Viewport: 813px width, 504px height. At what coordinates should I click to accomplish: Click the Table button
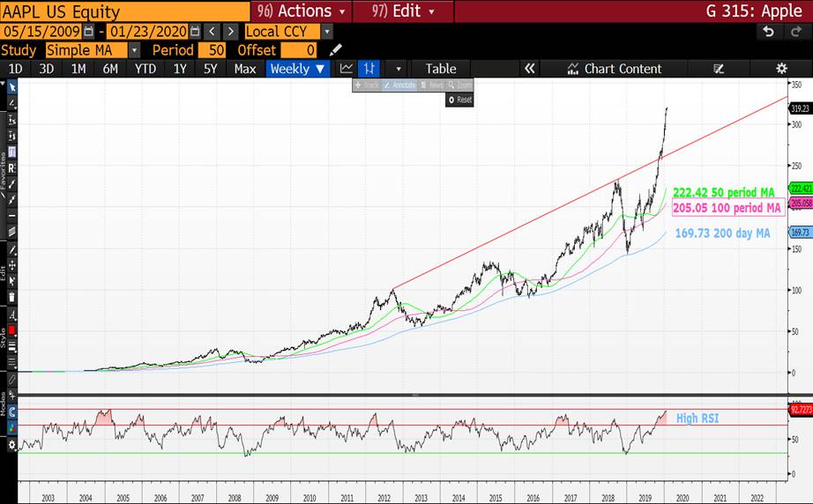[x=441, y=69]
